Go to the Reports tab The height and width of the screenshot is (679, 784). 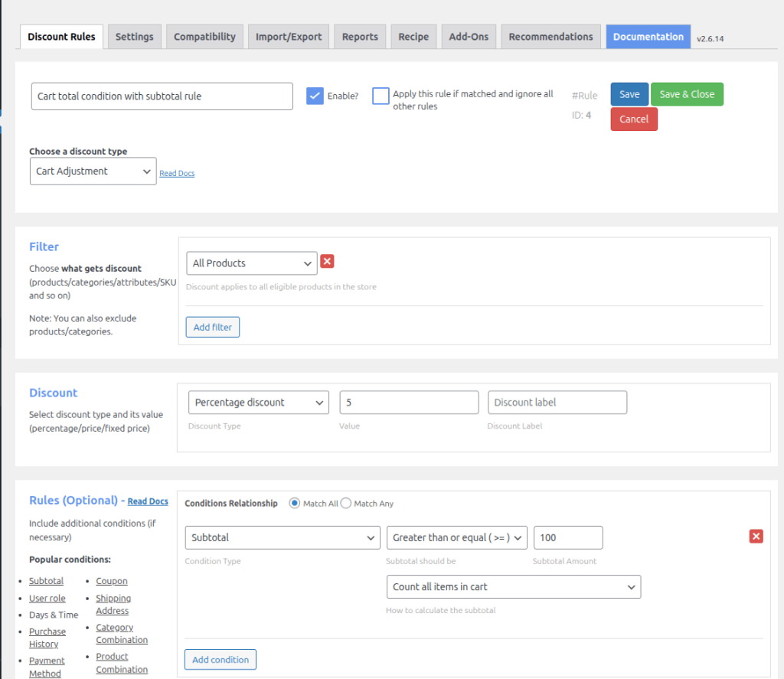point(360,37)
